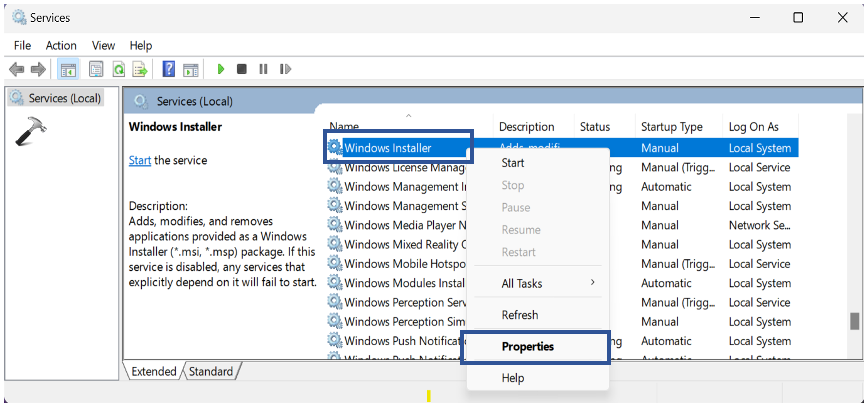Image resolution: width=868 pixels, height=407 pixels.
Task: Choose Properties from the context menu
Action: (527, 346)
